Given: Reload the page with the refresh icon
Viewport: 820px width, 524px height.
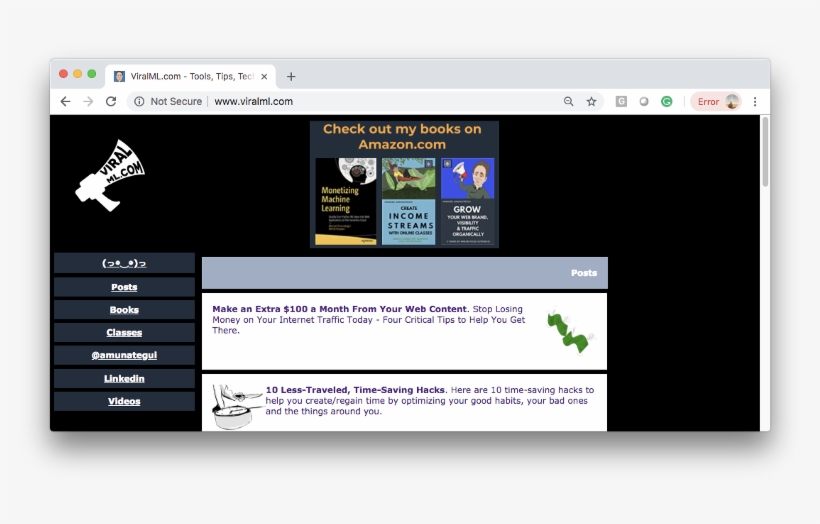Looking at the screenshot, I should 111,101.
